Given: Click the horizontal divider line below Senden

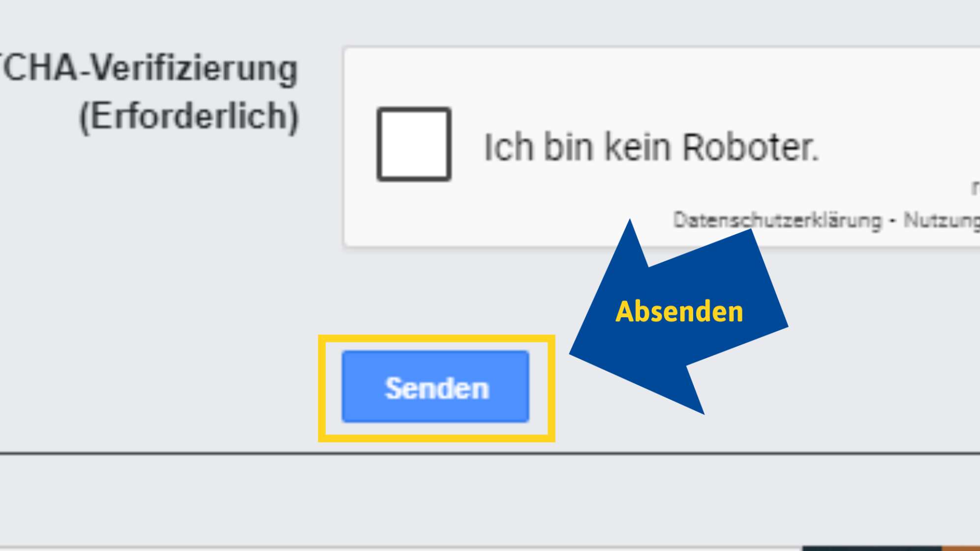Looking at the screenshot, I should 490,453.
